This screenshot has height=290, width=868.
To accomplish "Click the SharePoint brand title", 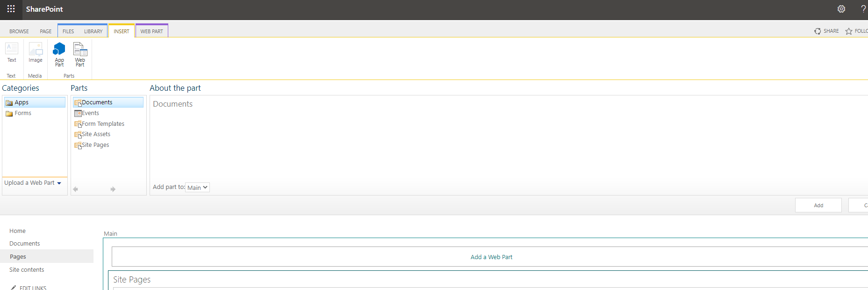I will coord(44,9).
